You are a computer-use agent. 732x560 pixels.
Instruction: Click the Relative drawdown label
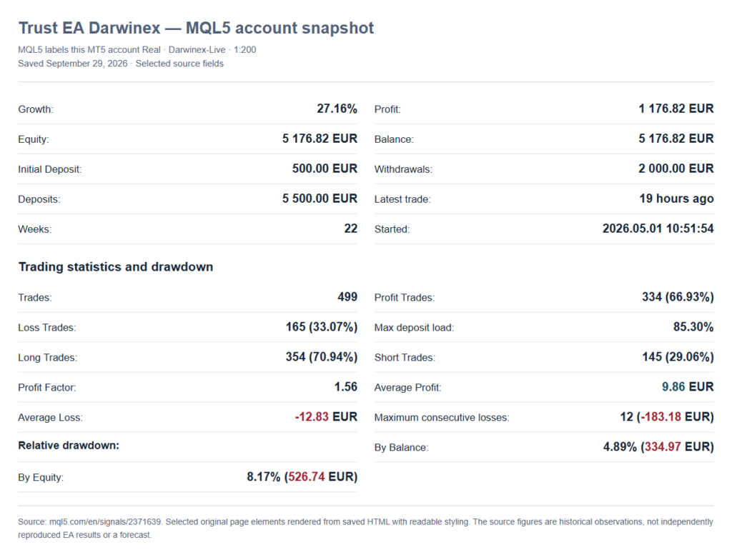tap(69, 445)
